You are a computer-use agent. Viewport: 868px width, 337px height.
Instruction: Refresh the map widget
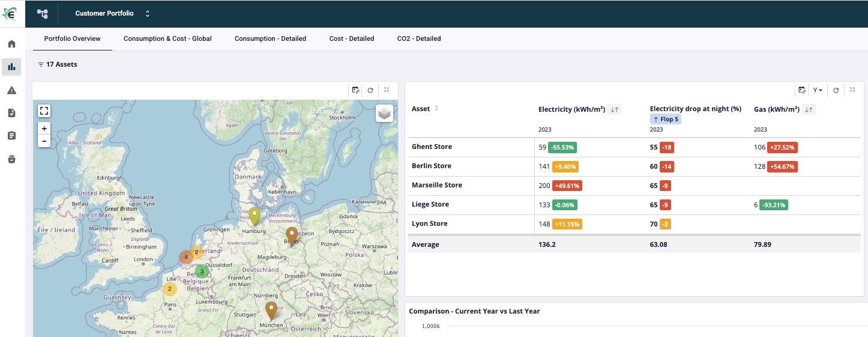(370, 90)
